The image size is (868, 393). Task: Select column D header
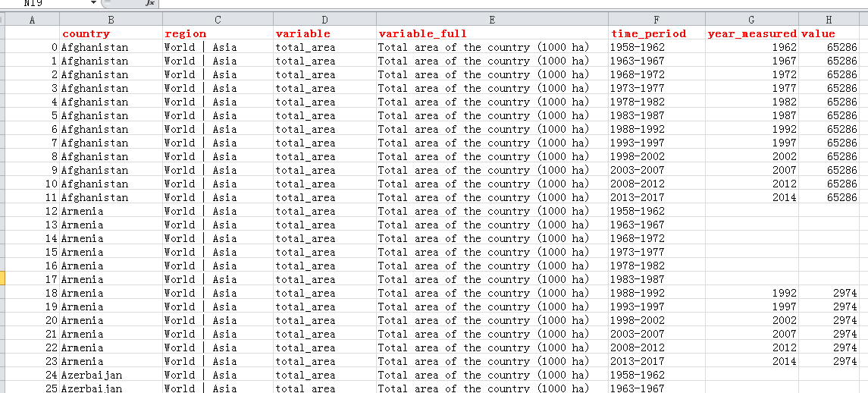(324, 20)
